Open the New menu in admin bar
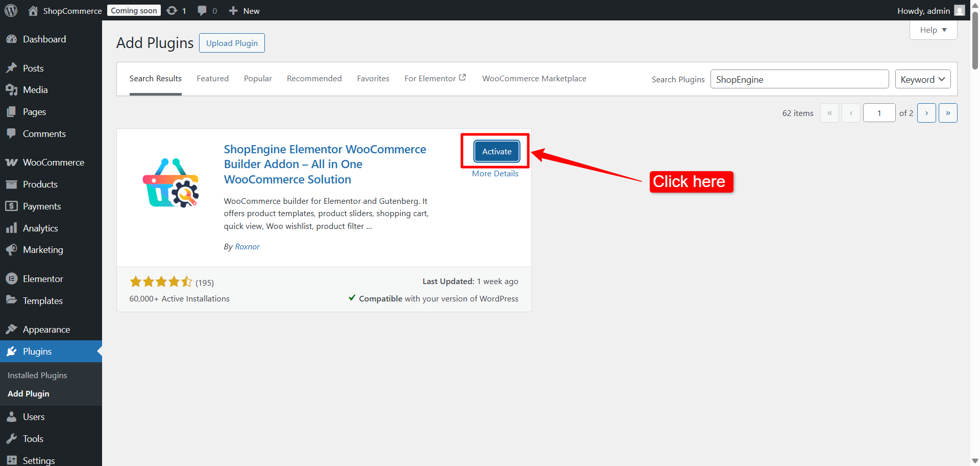Image resolution: width=980 pixels, height=466 pixels. (244, 10)
